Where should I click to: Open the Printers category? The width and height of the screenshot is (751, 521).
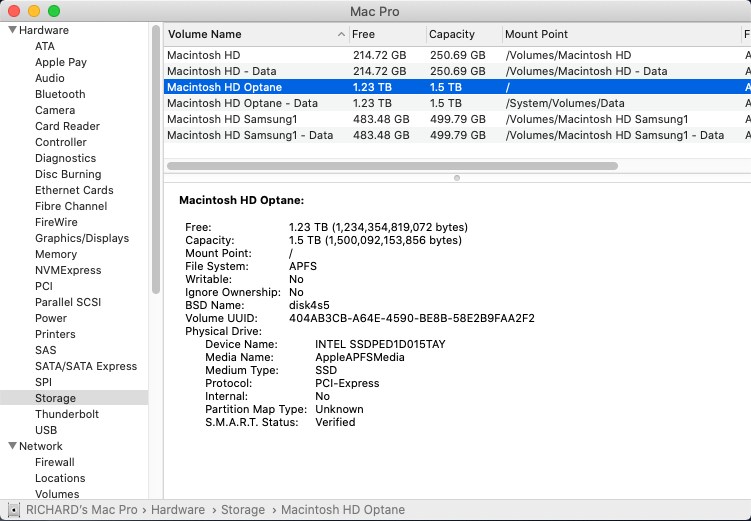[55, 334]
